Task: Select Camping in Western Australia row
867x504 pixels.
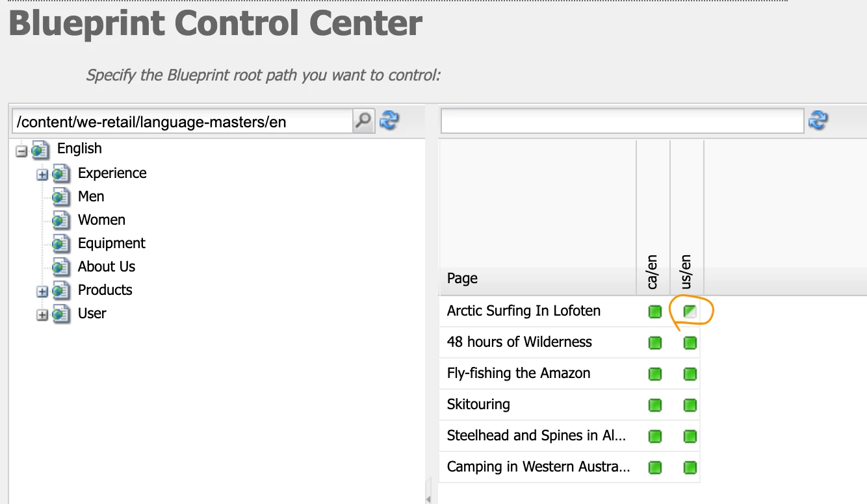Action: (538, 467)
